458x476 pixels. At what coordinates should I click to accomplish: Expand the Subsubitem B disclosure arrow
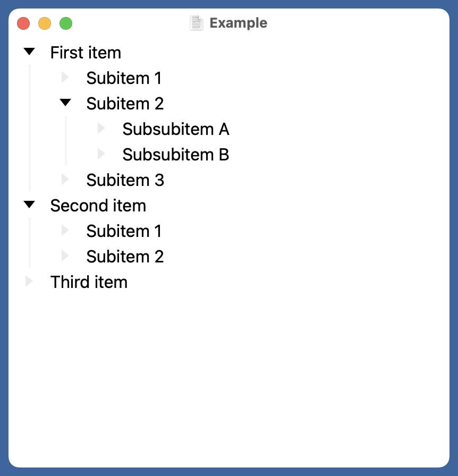[101, 154]
